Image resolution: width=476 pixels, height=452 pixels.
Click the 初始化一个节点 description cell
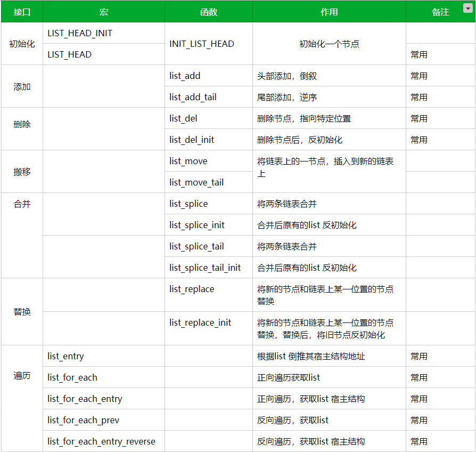[330, 44]
